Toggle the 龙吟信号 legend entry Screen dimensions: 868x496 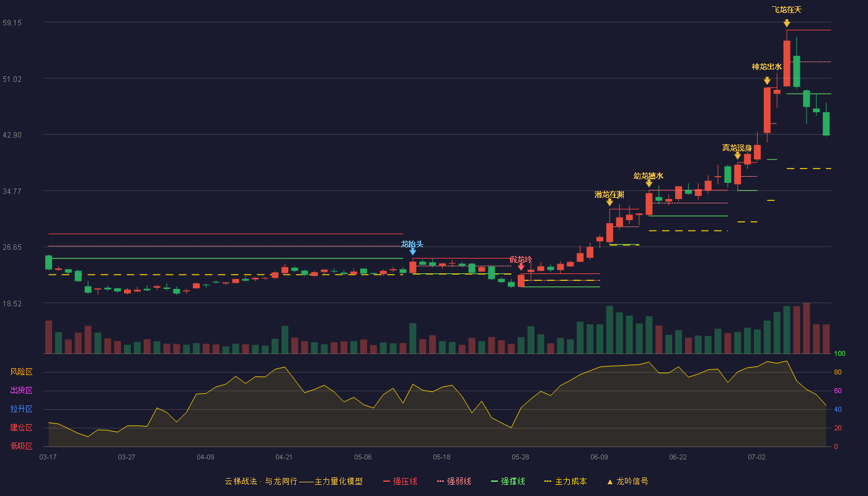(627, 481)
